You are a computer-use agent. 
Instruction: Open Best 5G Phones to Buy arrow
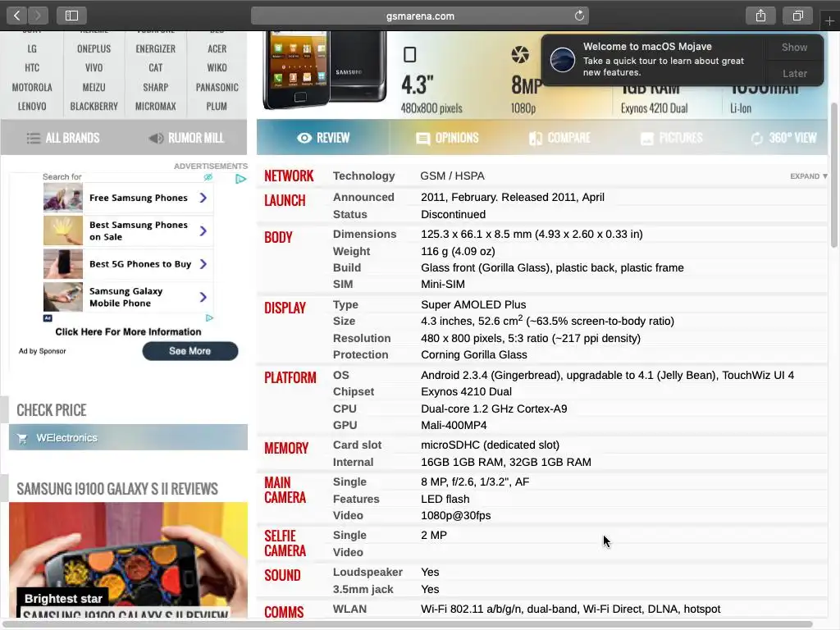[x=203, y=264]
